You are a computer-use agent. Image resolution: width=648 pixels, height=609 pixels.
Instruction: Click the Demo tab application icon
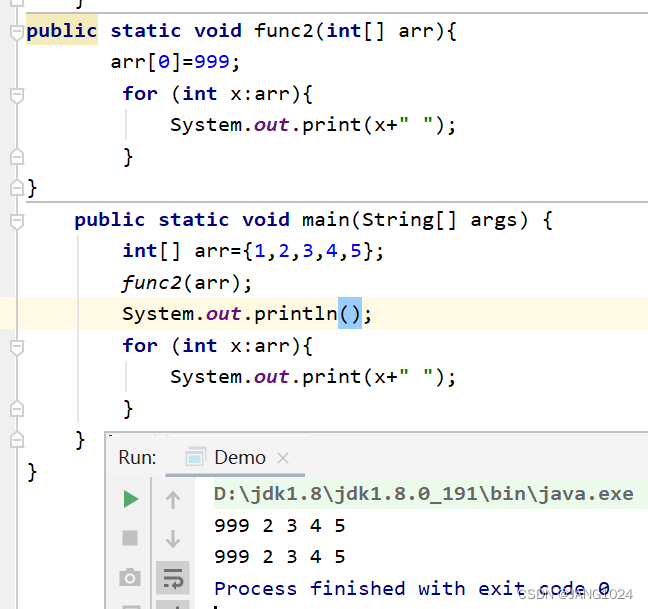point(195,457)
